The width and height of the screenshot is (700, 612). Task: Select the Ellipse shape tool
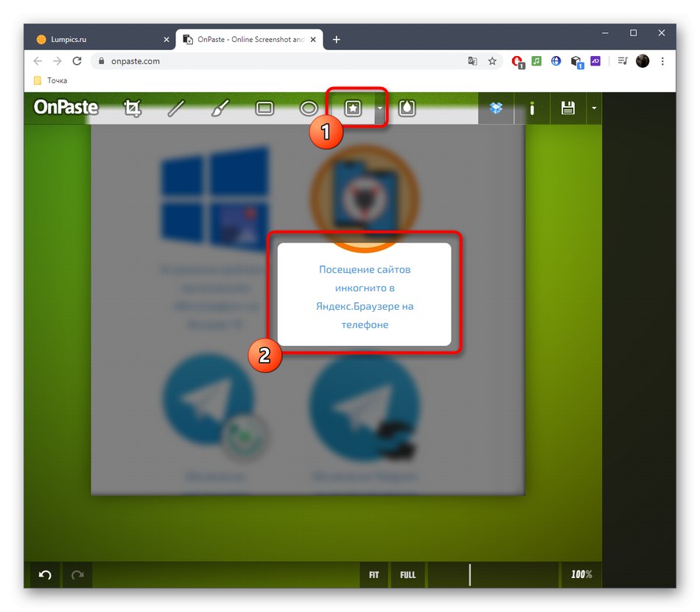click(307, 108)
